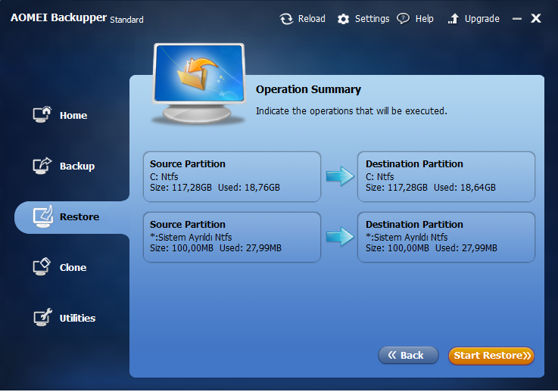Click the Upgrade arrow icon

point(453,19)
